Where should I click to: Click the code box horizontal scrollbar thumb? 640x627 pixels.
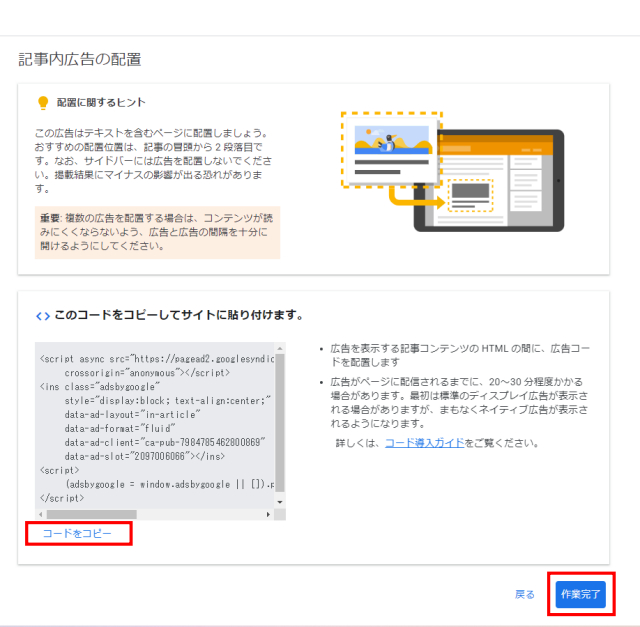92,514
